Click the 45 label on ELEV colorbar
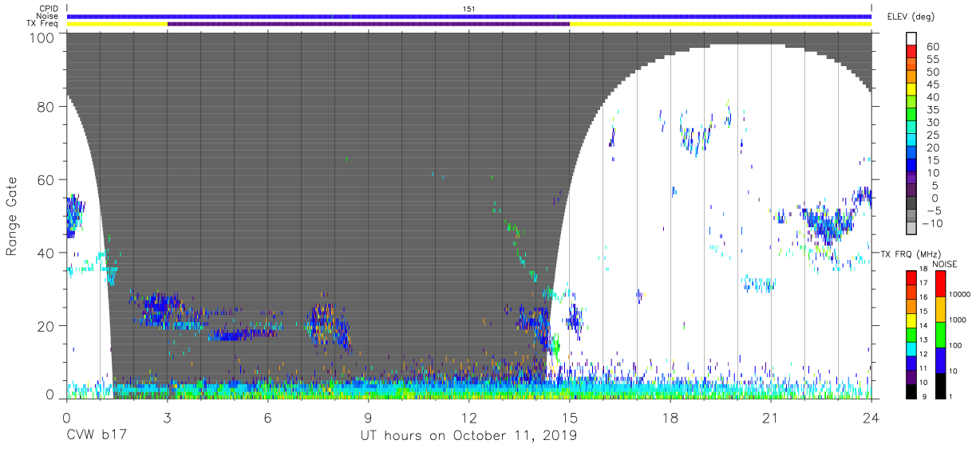Viewport: 980px width, 452px height. point(933,85)
